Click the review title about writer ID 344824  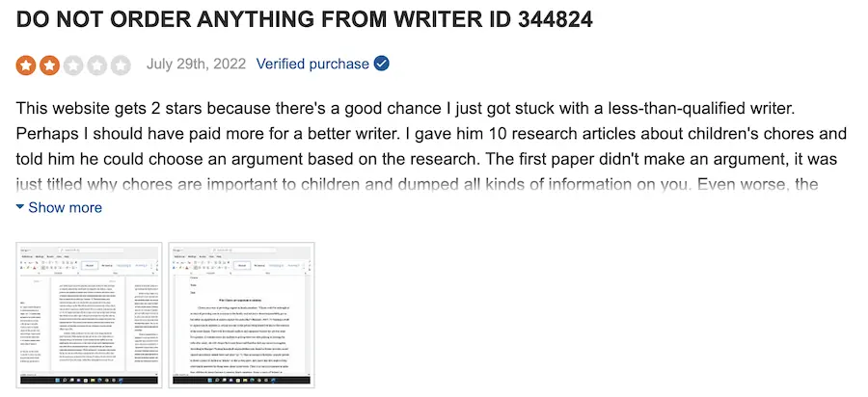click(305, 19)
